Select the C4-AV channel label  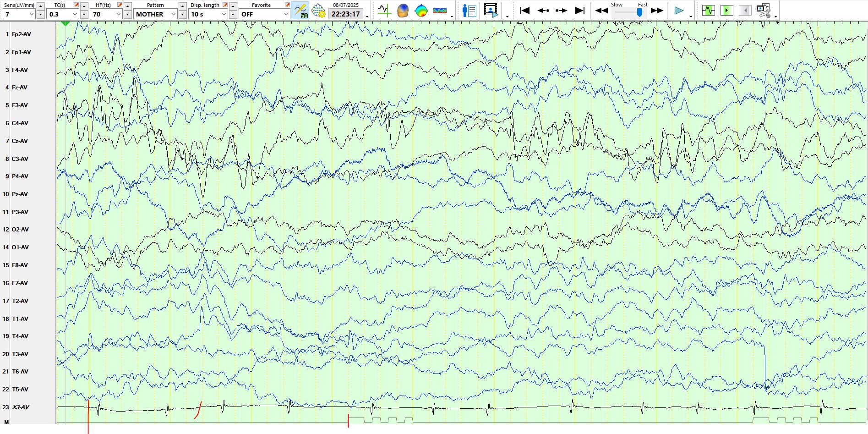click(20, 123)
